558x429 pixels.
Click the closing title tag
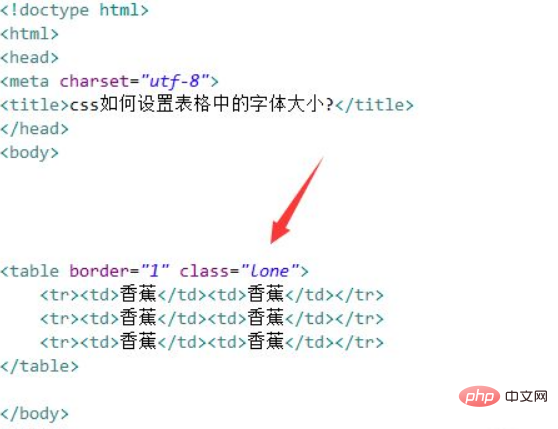[374, 105]
